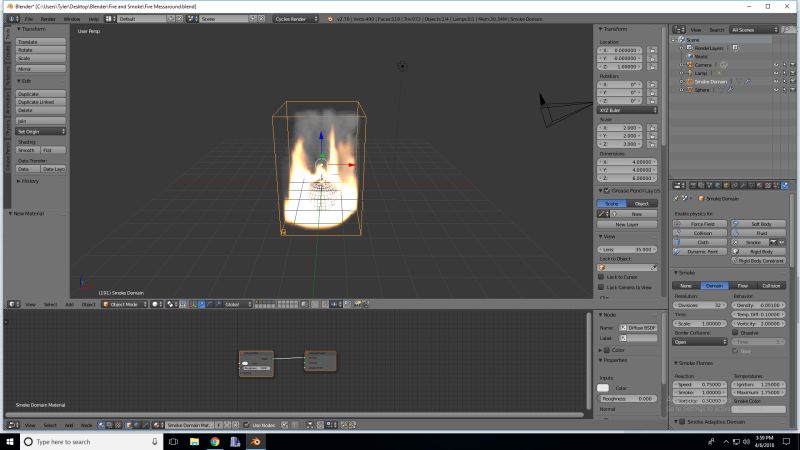Image resolution: width=800 pixels, height=450 pixels.
Task: Click the Lens value field
Action: [627, 249]
